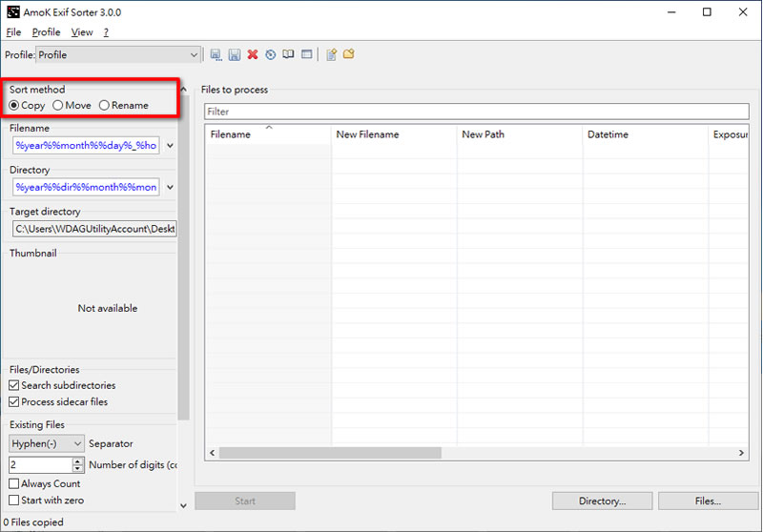Click the open book icon in toolbar
The height and width of the screenshot is (532, 763).
(x=289, y=54)
